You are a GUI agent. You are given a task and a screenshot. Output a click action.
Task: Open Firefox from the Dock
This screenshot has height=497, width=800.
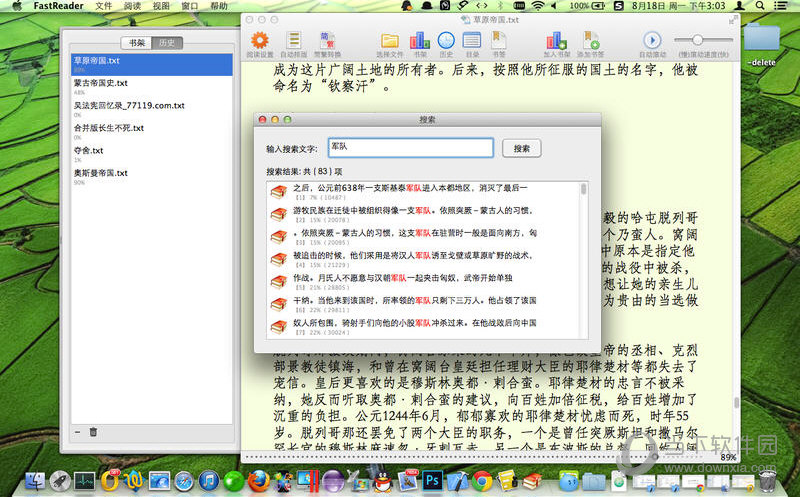(258, 481)
